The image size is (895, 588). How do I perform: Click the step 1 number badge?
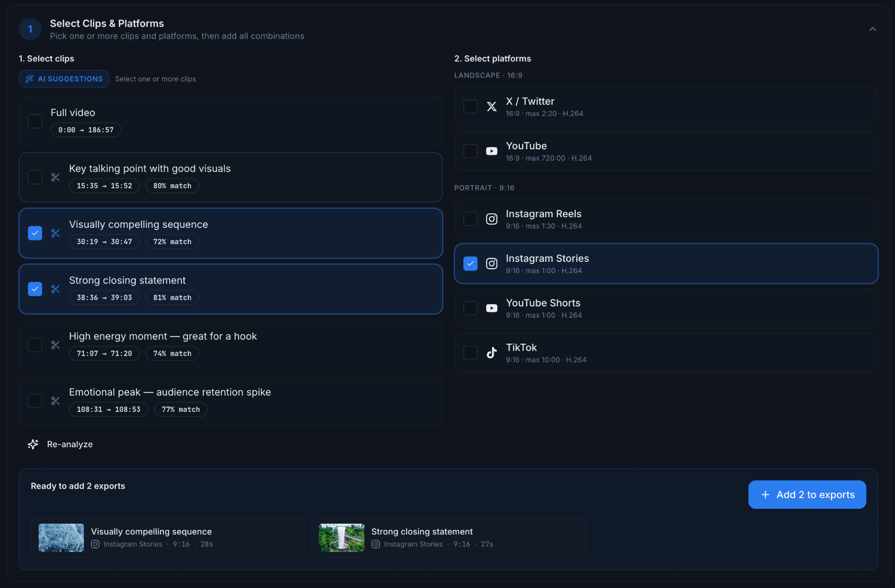click(x=30, y=29)
